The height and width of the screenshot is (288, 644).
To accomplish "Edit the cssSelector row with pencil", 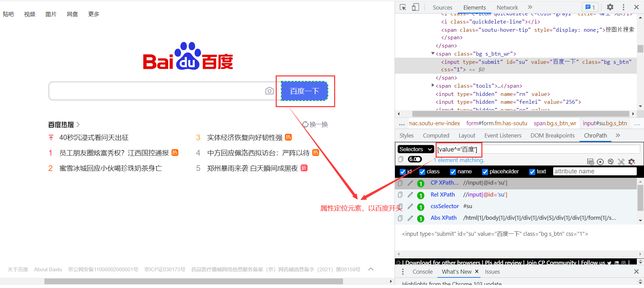I will point(410,206).
